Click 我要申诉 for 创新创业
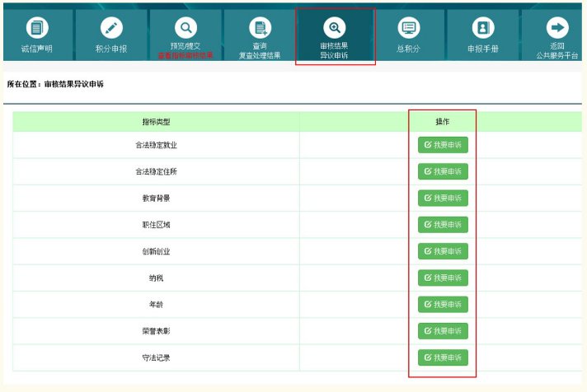Image resolution: width=587 pixels, height=392 pixels. pos(443,251)
